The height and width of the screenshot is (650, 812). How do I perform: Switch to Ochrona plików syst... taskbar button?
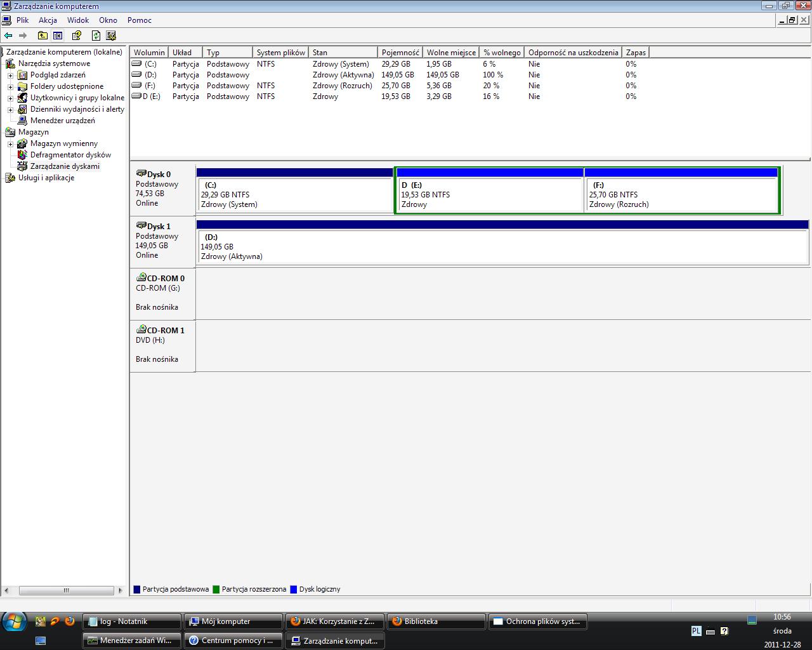click(537, 621)
